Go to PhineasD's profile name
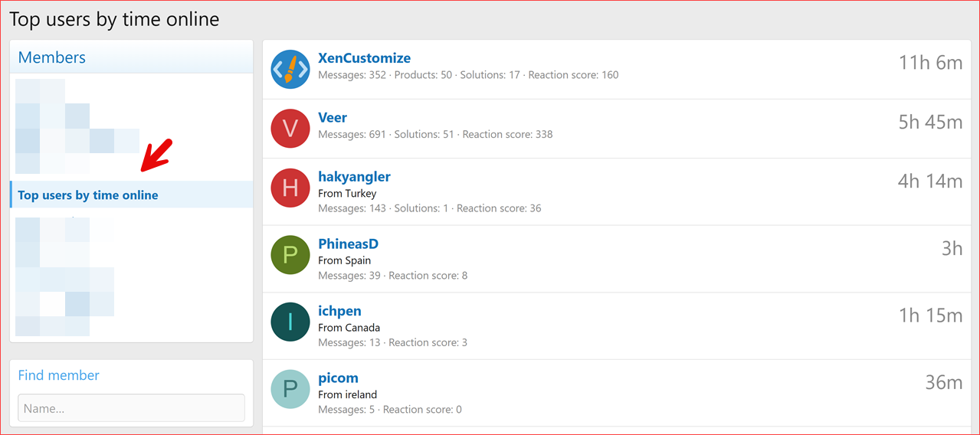 348,244
